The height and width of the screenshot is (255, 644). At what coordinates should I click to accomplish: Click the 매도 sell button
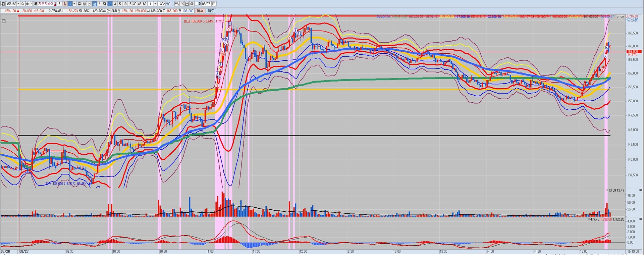211,11
